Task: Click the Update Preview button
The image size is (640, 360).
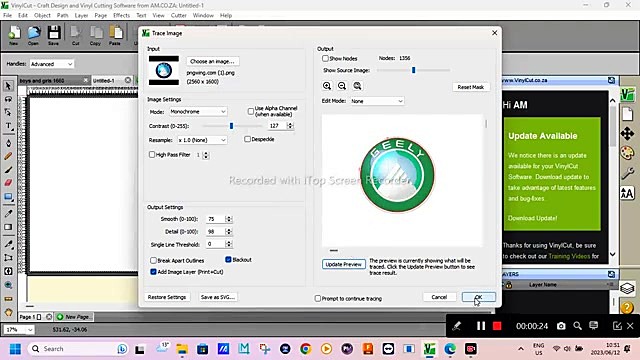Action: coord(344,264)
